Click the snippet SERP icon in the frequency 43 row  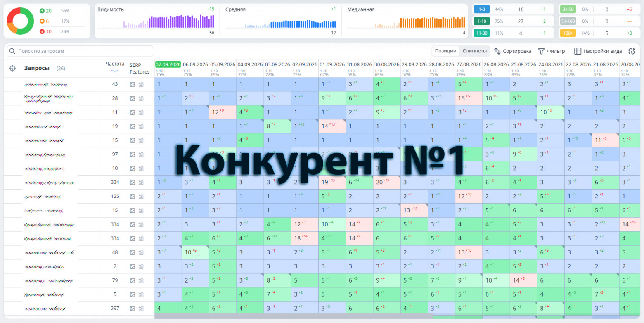[141, 84]
